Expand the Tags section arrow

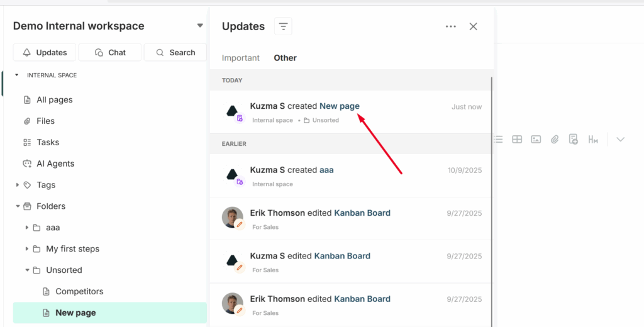tap(18, 185)
